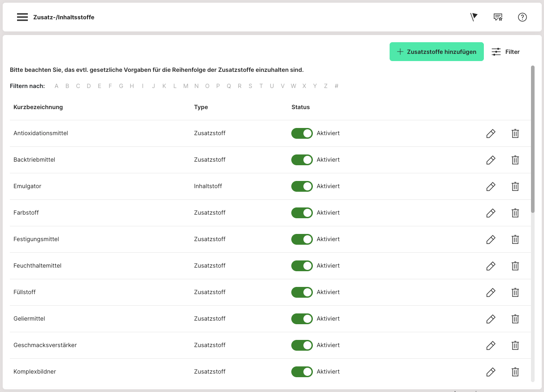Screen dimensions: 544x392
Task: Filter list by letter E
Action: tap(100, 86)
